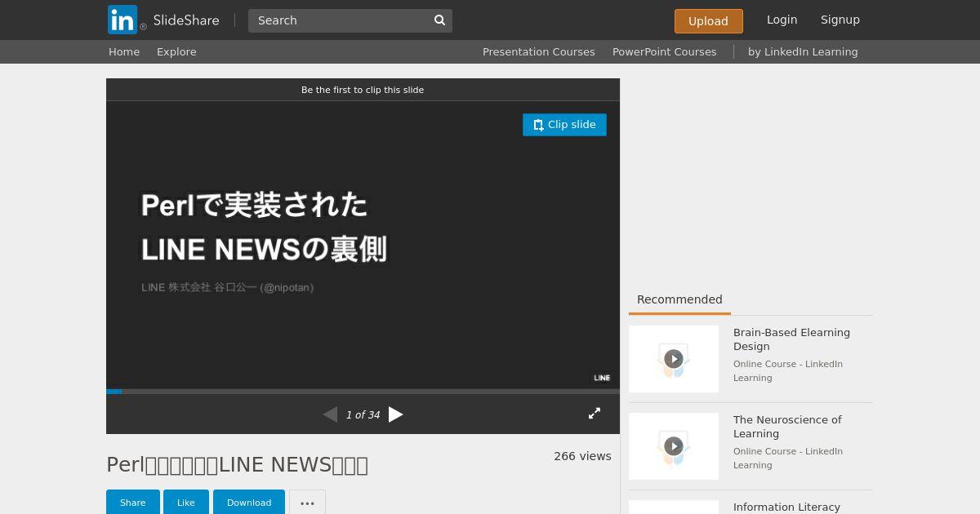Open Information Literacy course link

(x=786, y=507)
